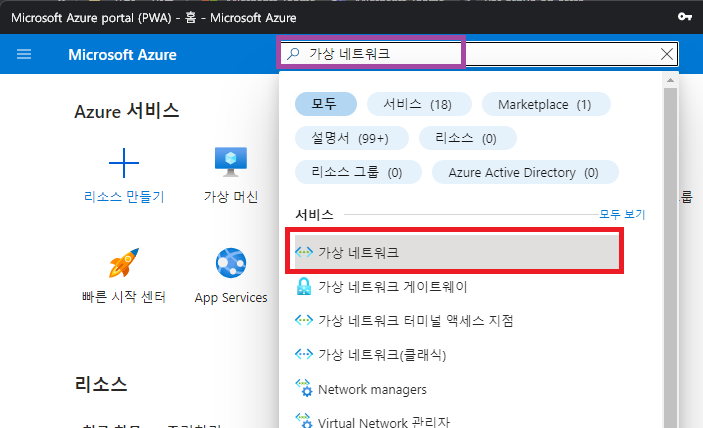Click the Virtual Network 관리자 icon
Viewport: 703px width, 428px height.
click(x=304, y=421)
